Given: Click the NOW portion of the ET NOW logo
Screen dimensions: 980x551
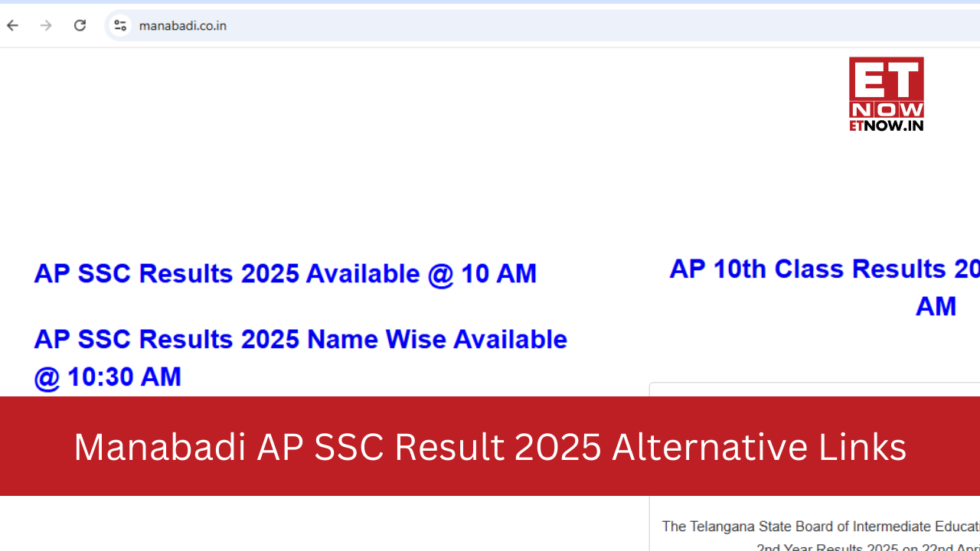Looking at the screenshot, I should pos(886,109).
